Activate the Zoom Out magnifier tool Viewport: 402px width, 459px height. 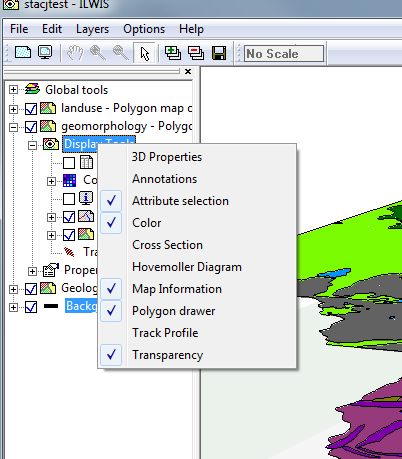[x=121, y=53]
